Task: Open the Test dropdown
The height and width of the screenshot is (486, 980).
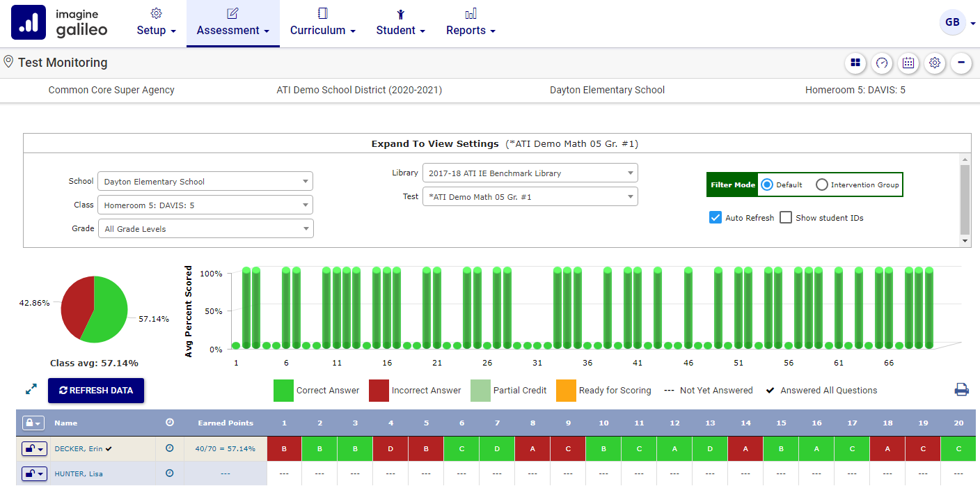Action: click(530, 197)
